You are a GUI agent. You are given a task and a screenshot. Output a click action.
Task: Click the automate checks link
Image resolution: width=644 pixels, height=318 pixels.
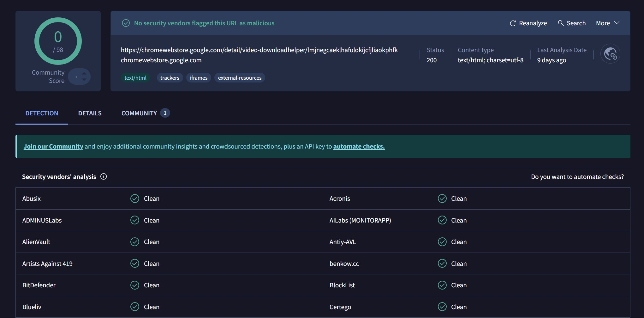pos(359,146)
